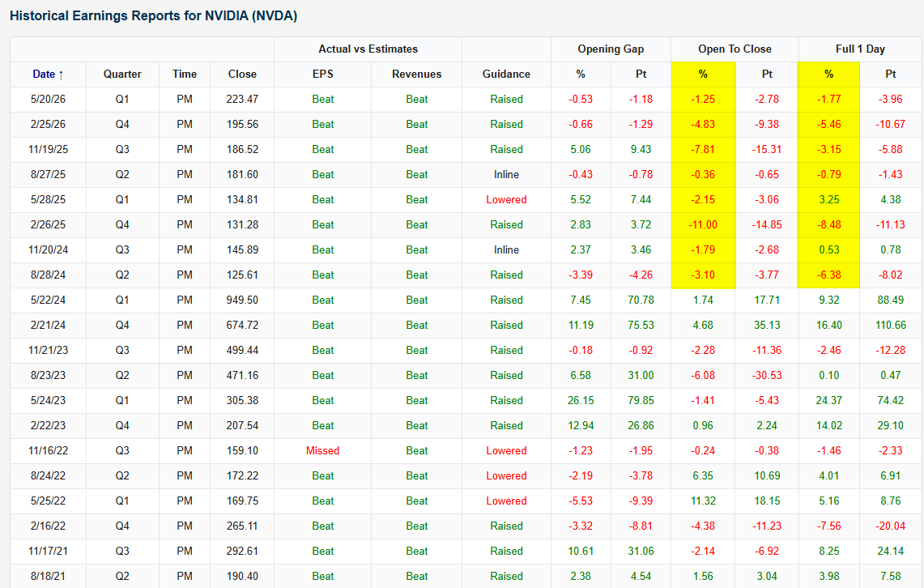This screenshot has width=924, height=588.
Task: Click the Revenues column header
Action: point(416,75)
